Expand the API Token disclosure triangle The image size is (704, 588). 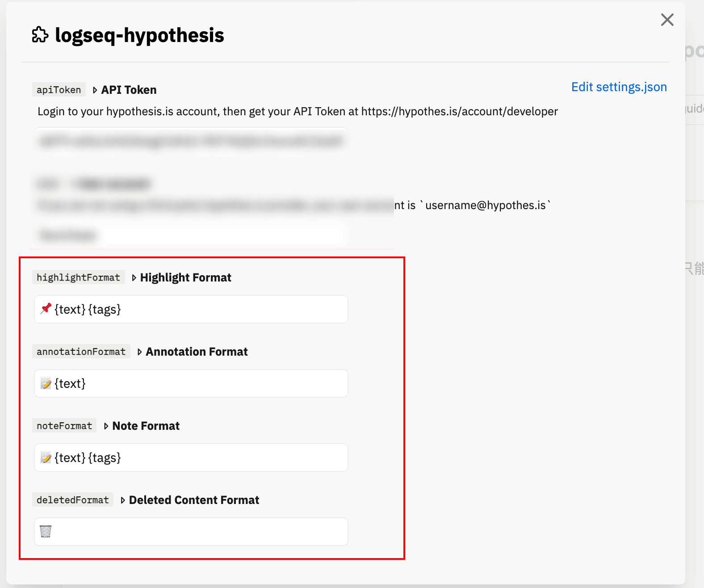point(95,90)
